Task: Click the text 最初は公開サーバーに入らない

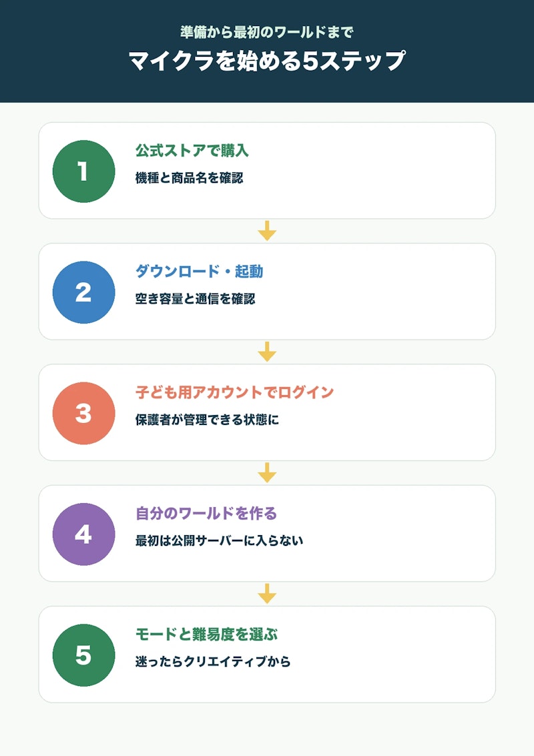Action: click(x=219, y=540)
